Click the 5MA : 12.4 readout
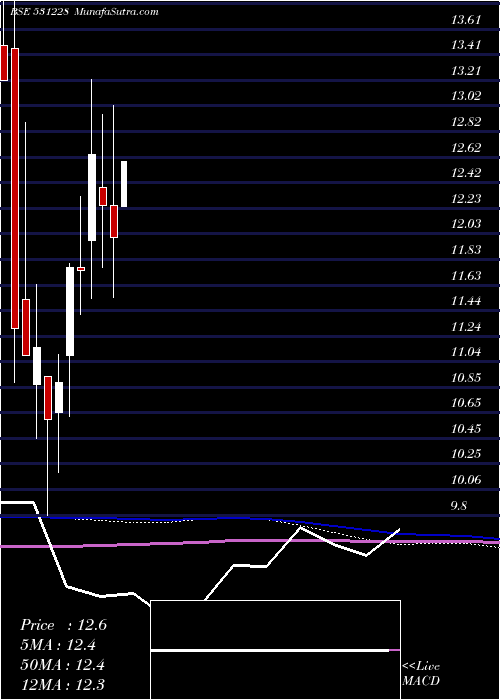 58,645
